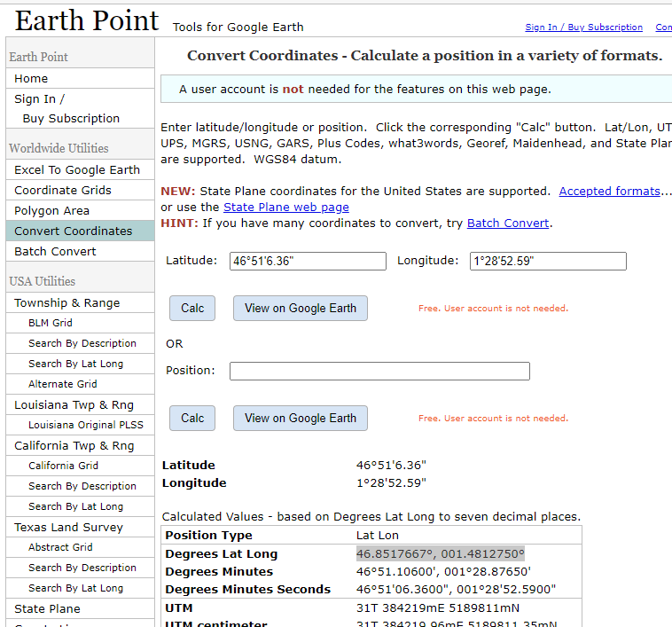Image resolution: width=672 pixels, height=627 pixels.
Task: Click upper View on Google Earth button
Action: point(301,309)
